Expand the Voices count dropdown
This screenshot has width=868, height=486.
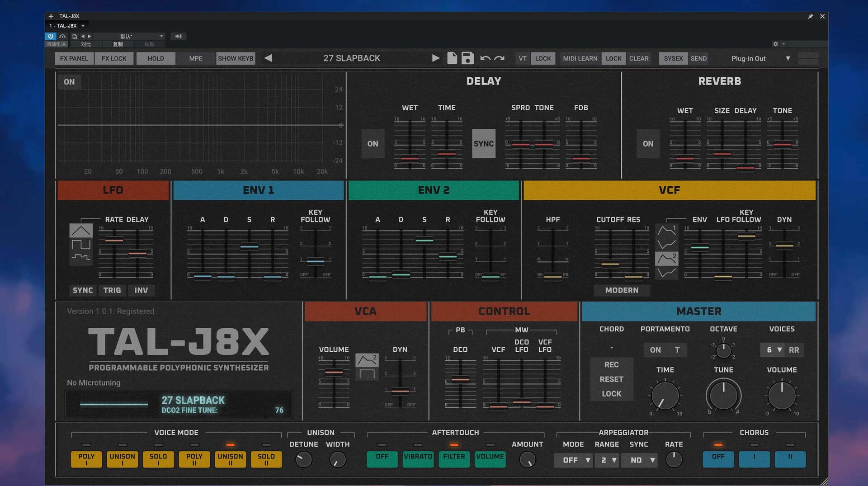774,350
